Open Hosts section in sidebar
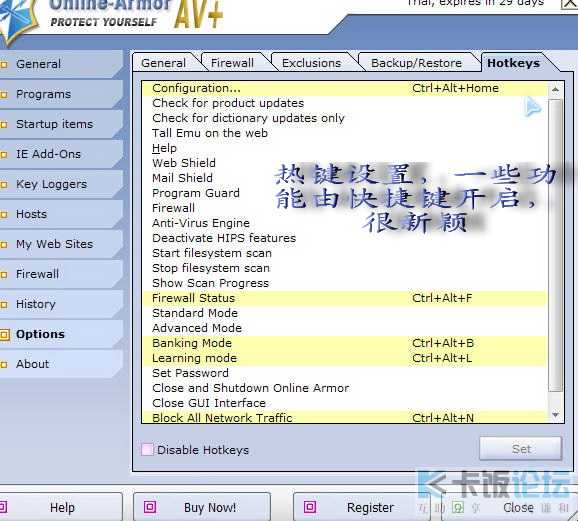 [61, 214]
